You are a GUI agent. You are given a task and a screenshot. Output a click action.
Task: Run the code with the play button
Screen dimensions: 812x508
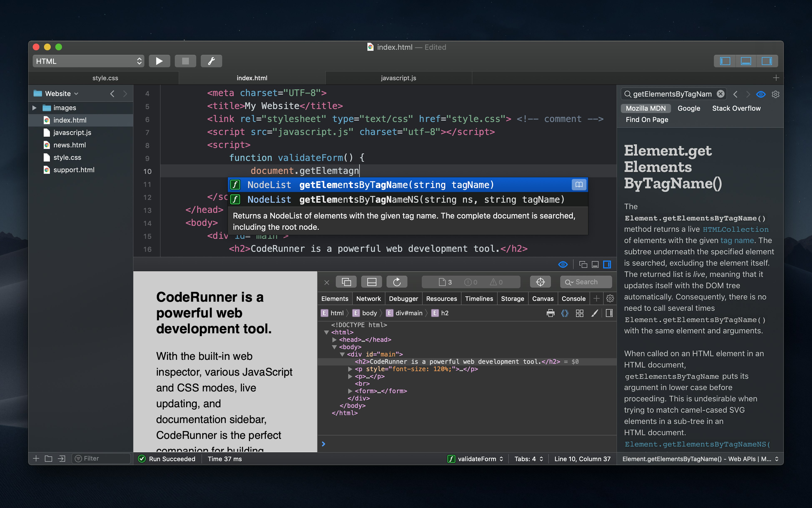tap(159, 61)
